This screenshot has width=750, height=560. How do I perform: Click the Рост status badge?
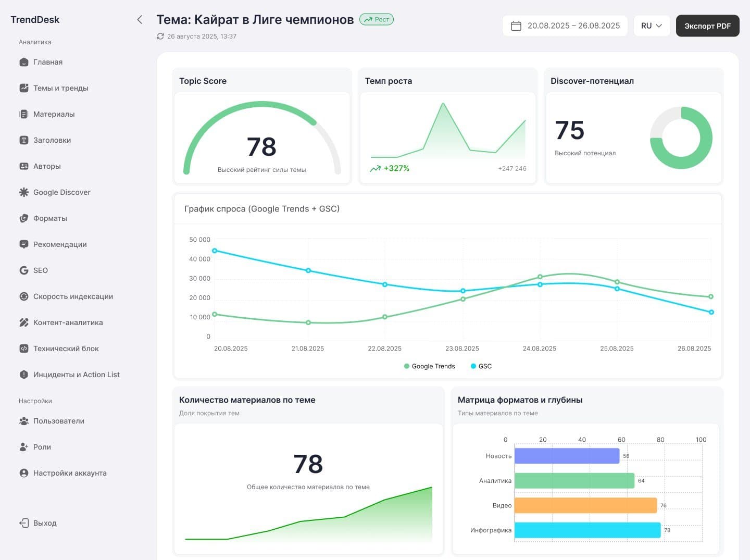tap(377, 19)
